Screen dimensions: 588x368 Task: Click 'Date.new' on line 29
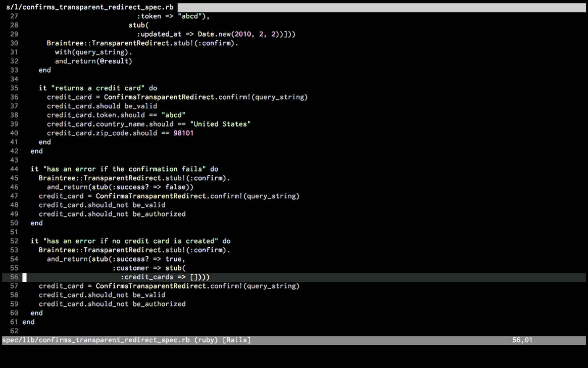tap(214, 34)
